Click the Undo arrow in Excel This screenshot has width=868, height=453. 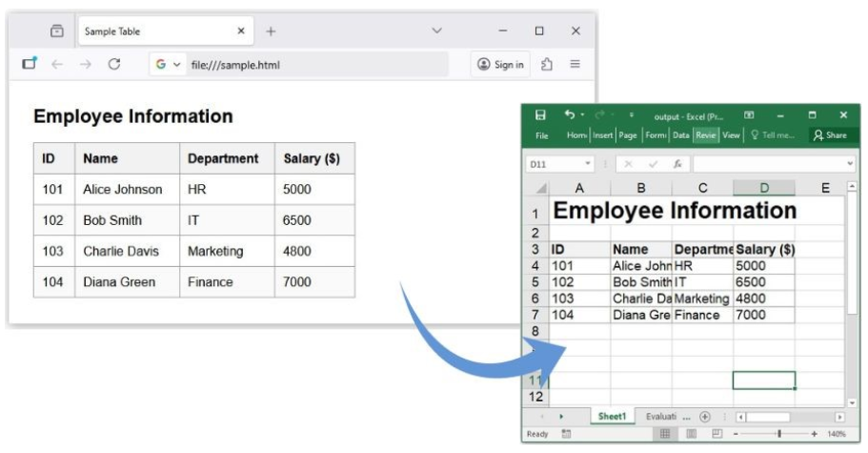click(569, 114)
